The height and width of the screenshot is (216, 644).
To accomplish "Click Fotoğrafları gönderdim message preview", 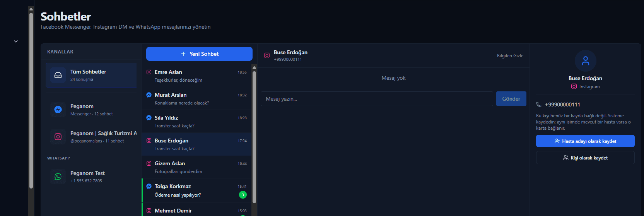I will [178, 171].
